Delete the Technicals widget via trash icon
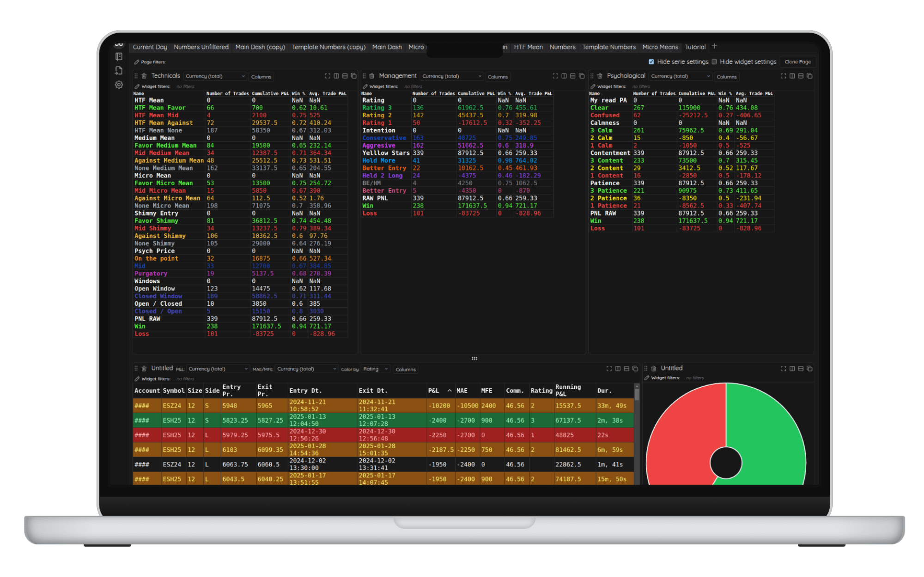Viewport: 924px width, 577px height. pyautogui.click(x=144, y=76)
